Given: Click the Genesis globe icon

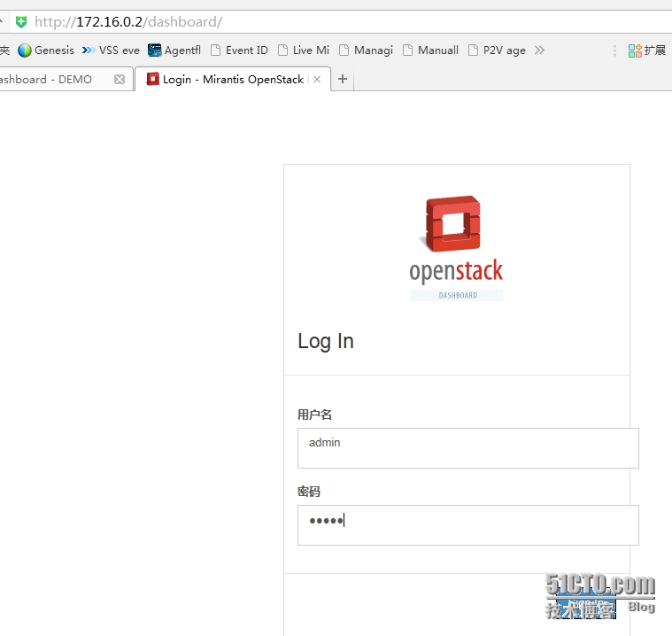Looking at the screenshot, I should [25, 50].
